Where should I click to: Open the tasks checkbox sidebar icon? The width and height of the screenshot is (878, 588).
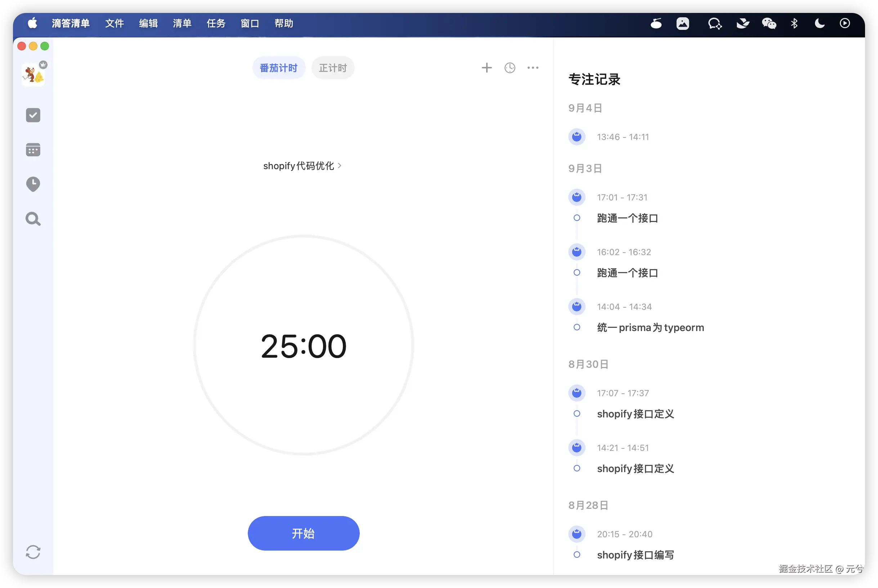coord(33,115)
